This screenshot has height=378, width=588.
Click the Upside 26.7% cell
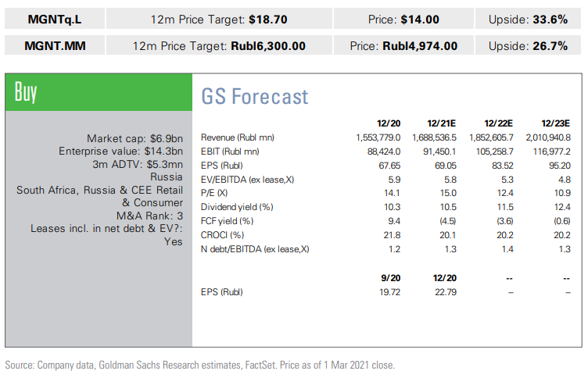pos(528,45)
